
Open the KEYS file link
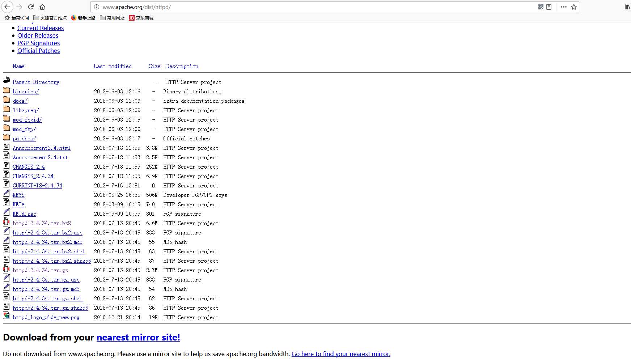click(x=19, y=195)
